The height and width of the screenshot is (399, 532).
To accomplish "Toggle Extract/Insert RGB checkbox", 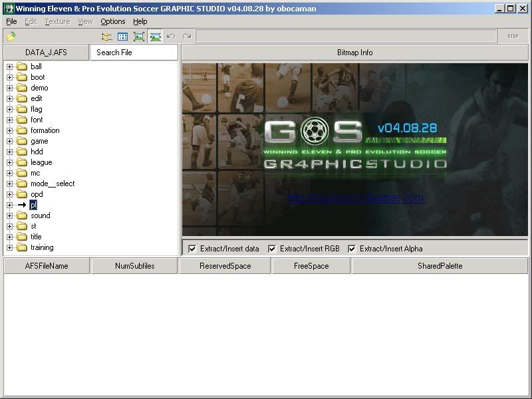I will tap(272, 249).
